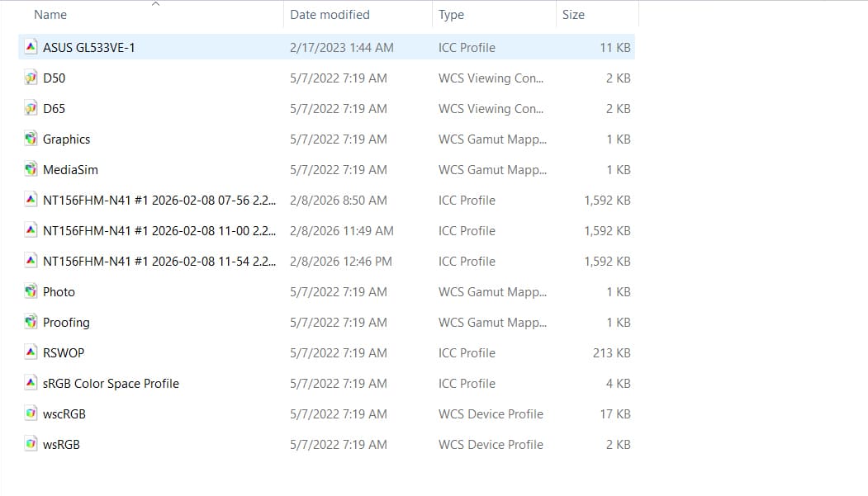Click WCS Viewing Con... type for D65
The image size is (868, 496).
click(491, 108)
